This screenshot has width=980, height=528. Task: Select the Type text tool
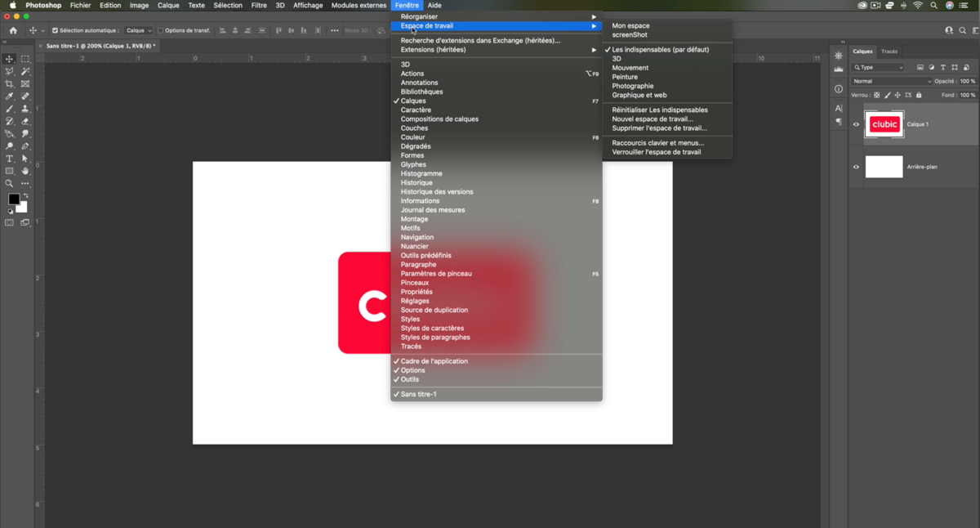[x=10, y=159]
